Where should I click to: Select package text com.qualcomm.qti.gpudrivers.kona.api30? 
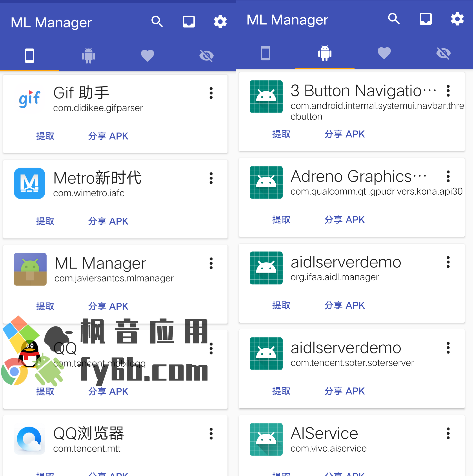(x=376, y=192)
